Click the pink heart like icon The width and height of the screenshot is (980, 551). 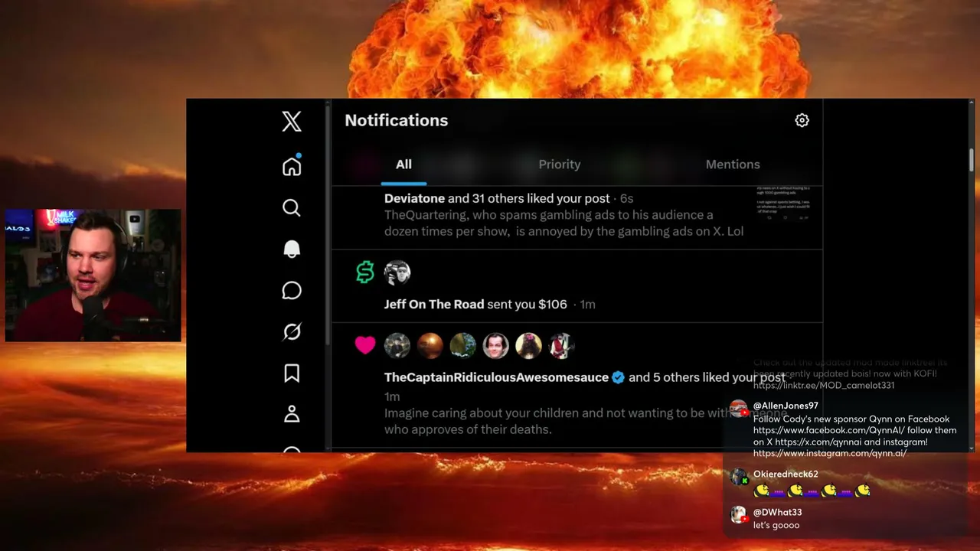tap(365, 345)
